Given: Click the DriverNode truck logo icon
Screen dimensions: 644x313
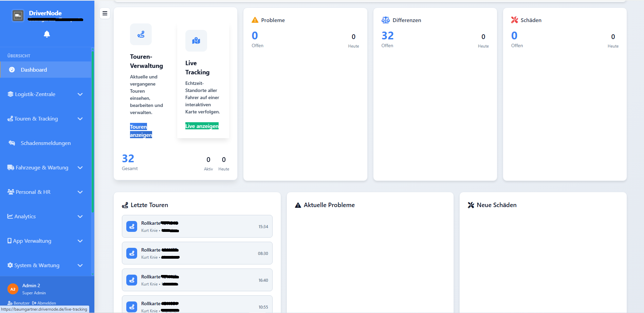Looking at the screenshot, I should pyautogui.click(x=18, y=16).
